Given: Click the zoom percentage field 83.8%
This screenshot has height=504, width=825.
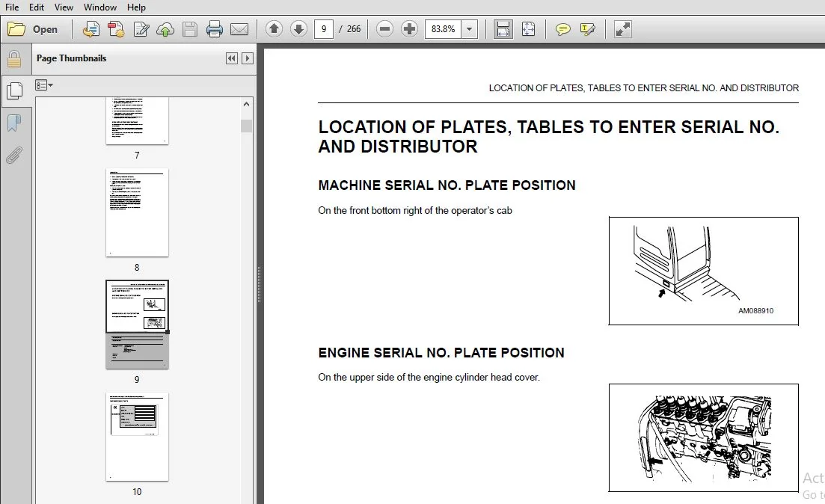Looking at the screenshot, I should pos(443,29).
